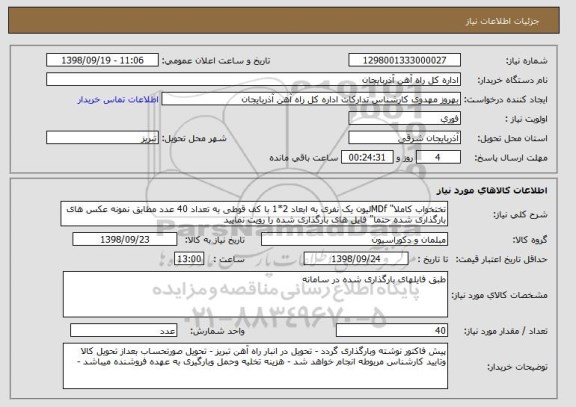Click the اطلاعات کالاهای مورد نیاز section heading
The height and width of the screenshot is (407, 576).
tap(492, 190)
